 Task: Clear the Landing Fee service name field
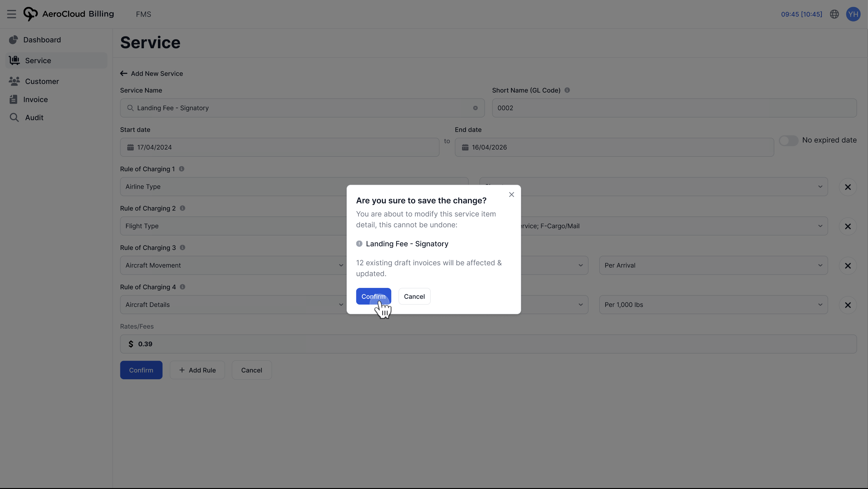pyautogui.click(x=475, y=108)
